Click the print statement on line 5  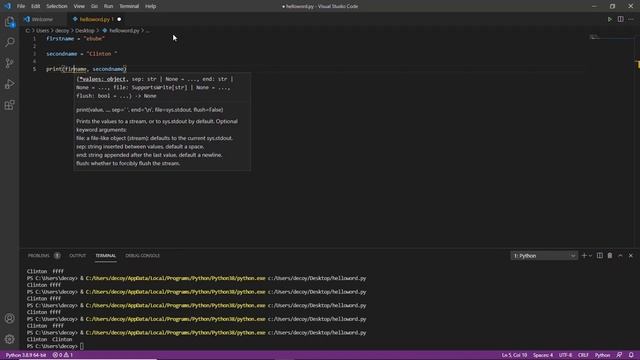87,69
